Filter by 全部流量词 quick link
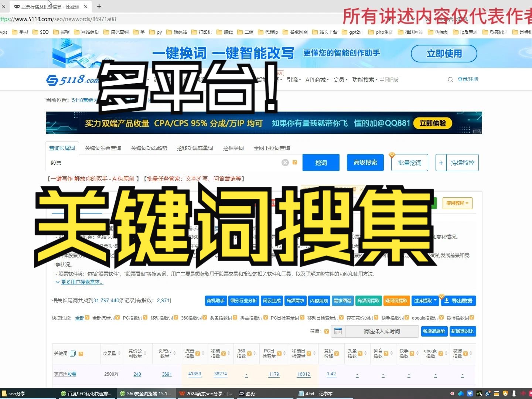The width and height of the screenshot is (532, 399). (103, 318)
